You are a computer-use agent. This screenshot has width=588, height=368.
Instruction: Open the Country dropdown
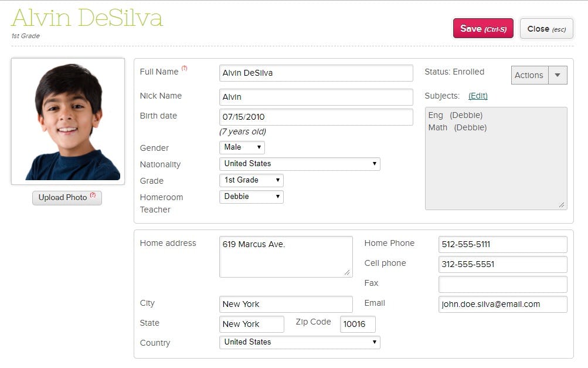300,342
